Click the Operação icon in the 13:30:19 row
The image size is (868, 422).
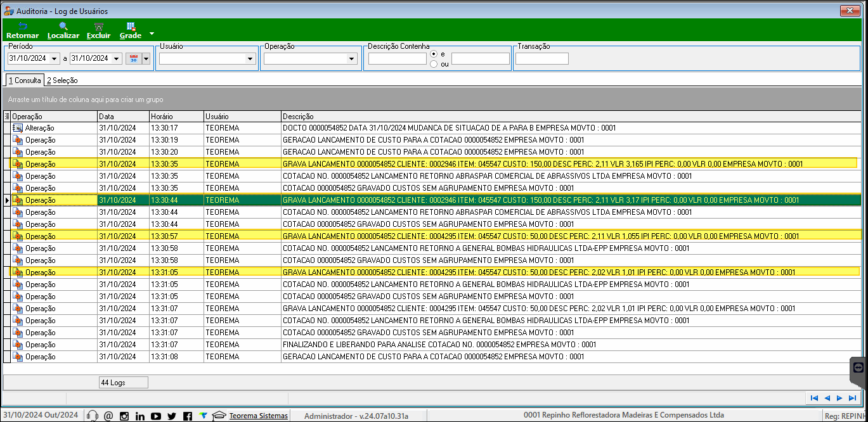(18, 140)
